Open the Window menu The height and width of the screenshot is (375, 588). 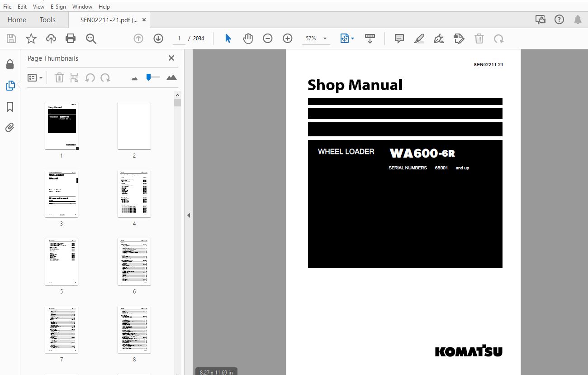pyautogui.click(x=82, y=7)
